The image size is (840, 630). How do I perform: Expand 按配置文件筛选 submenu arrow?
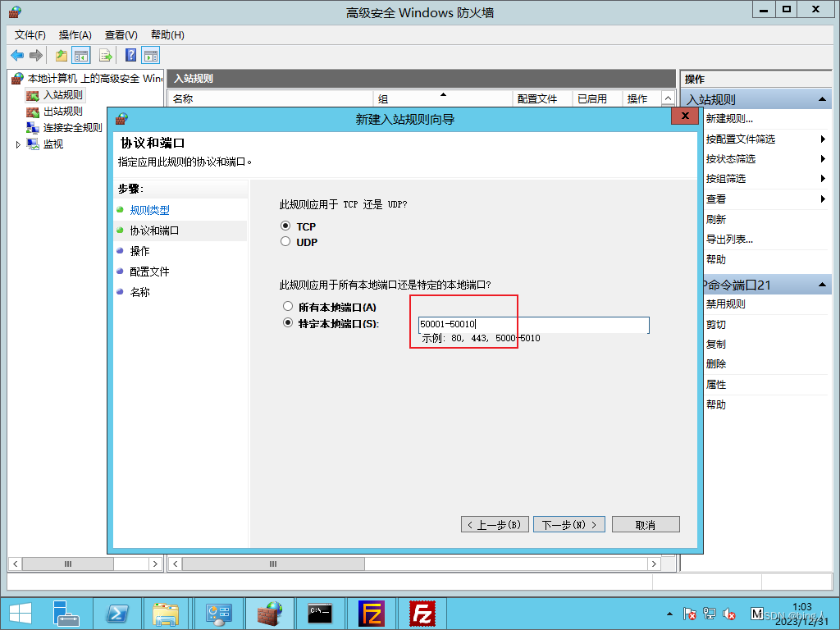823,139
